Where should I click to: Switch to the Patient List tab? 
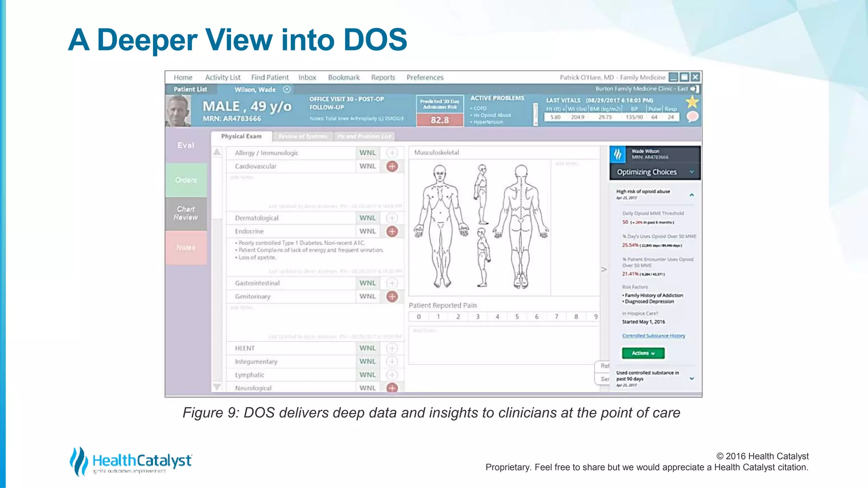tap(190, 89)
